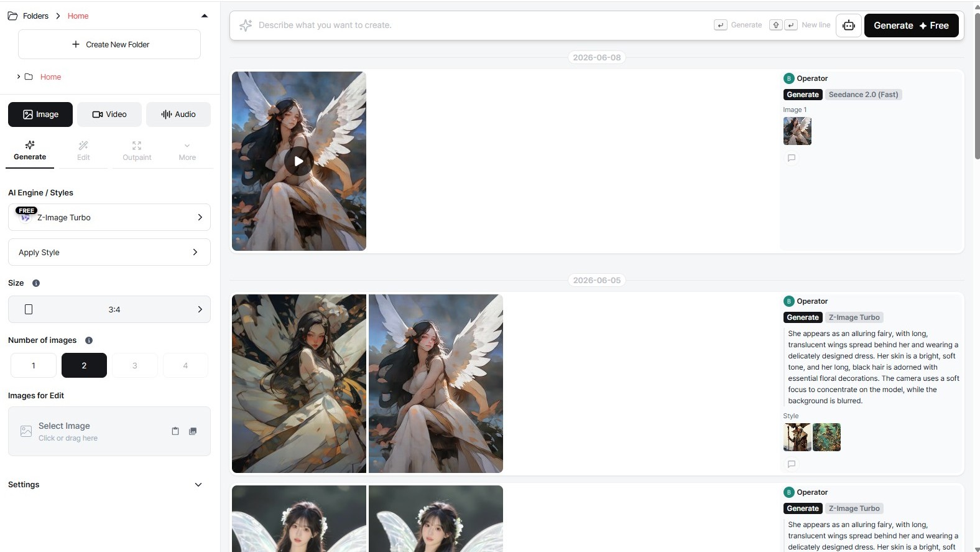Open the butterfly-wing fairy painting thumbnail
The width and height of the screenshot is (980, 552).
pos(299,383)
